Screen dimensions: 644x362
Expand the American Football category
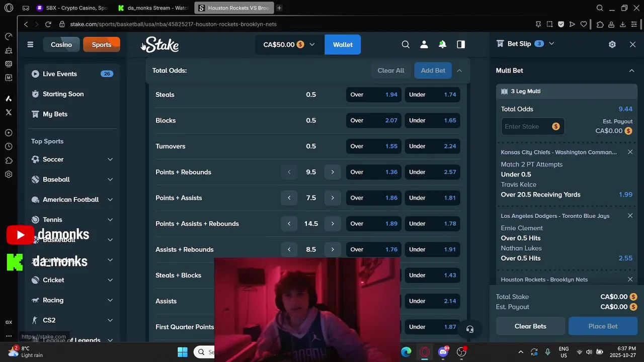[110, 200]
